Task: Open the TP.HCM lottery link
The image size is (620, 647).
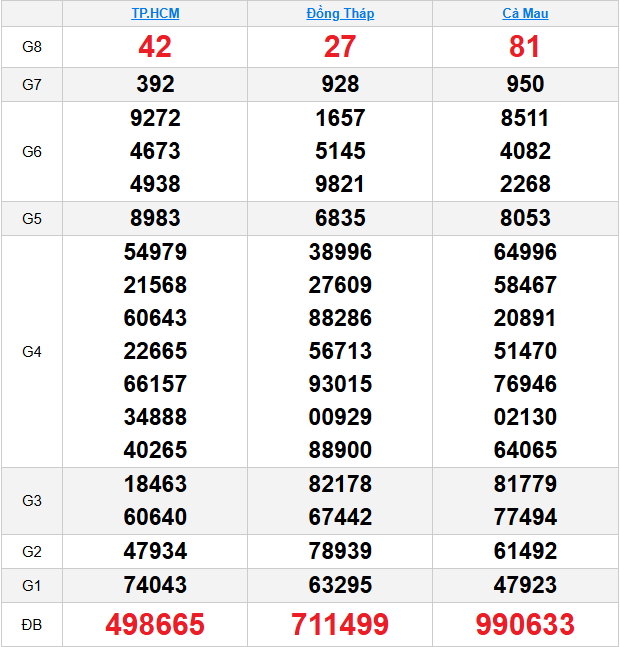Action: (156, 13)
